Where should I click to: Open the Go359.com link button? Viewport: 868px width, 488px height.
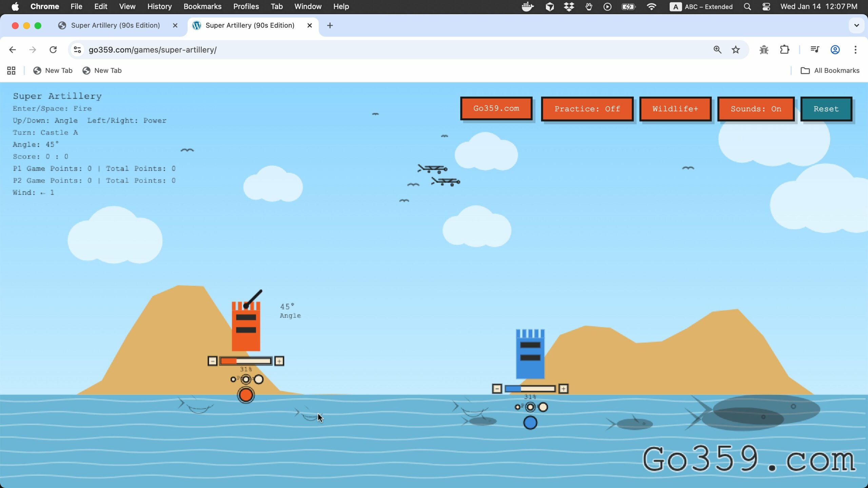pos(496,108)
